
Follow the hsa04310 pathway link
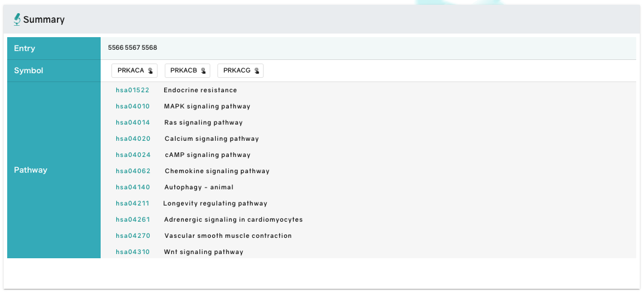tap(132, 252)
